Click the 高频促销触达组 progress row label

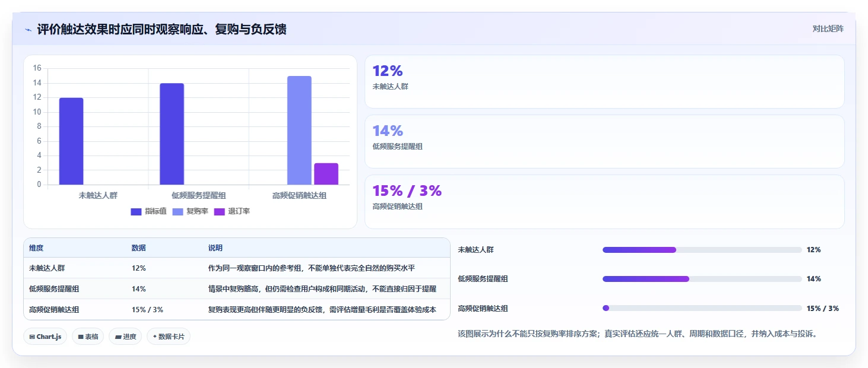[483, 309]
